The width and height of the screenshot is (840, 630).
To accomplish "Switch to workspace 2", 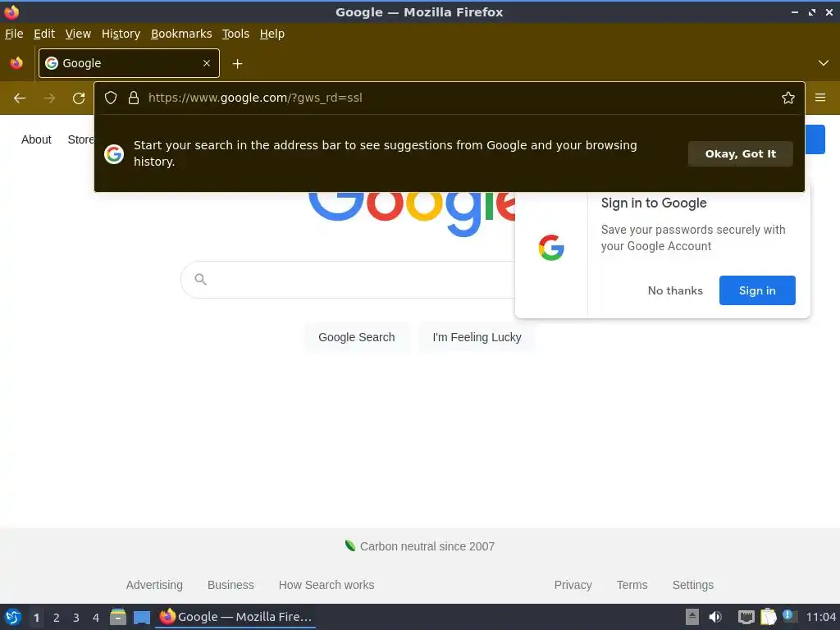I will click(57, 618).
